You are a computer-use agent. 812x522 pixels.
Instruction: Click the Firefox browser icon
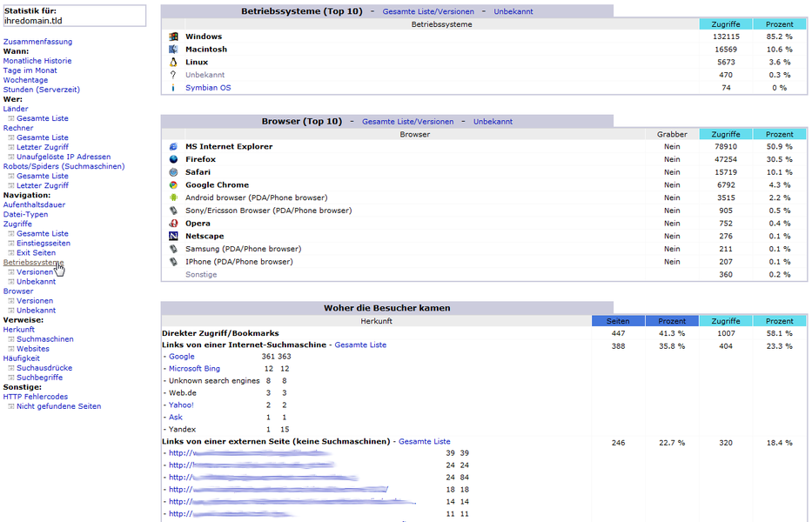[x=173, y=159]
